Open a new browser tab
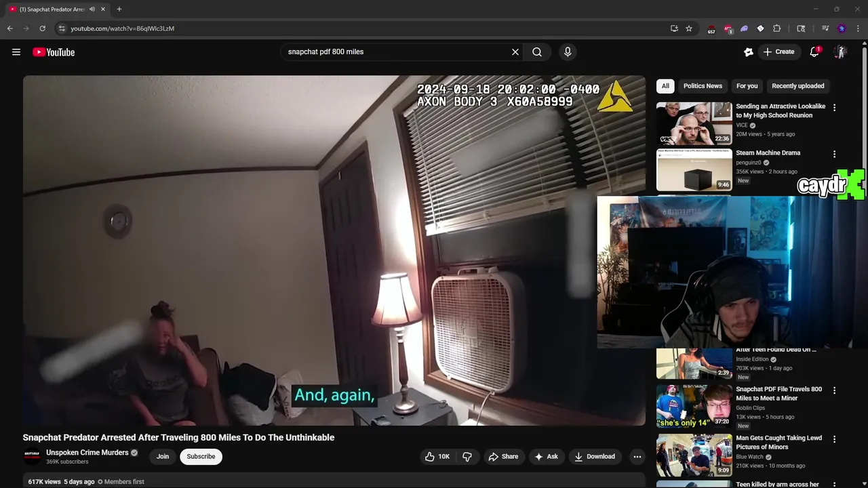The image size is (868, 488). coord(119,9)
